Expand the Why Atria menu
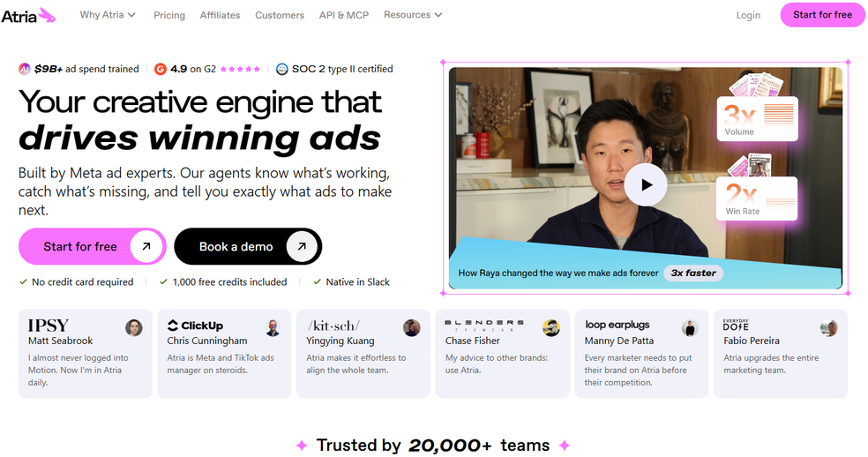868x457 pixels. coord(108,15)
